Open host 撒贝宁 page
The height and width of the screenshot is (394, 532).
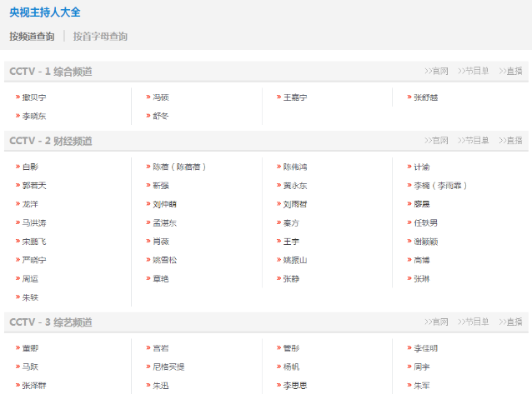pos(34,97)
